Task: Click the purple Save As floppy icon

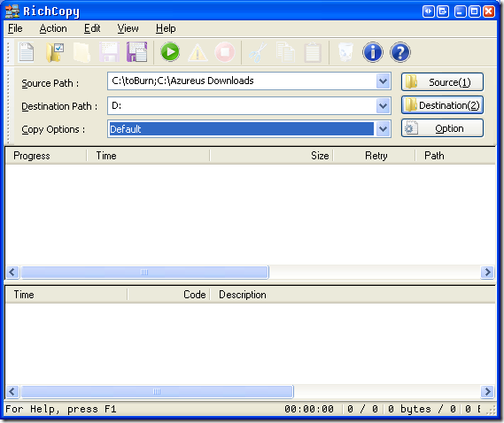Action: pyautogui.click(x=137, y=52)
